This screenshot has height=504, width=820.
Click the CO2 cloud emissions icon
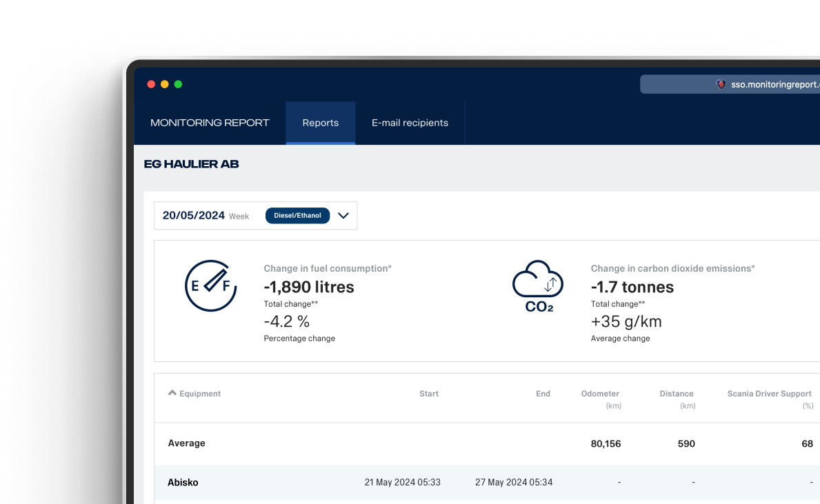coord(538,285)
